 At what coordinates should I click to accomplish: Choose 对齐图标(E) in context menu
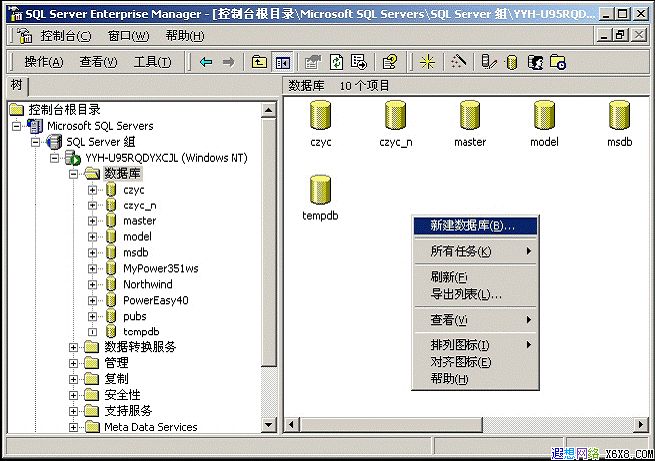[x=475, y=362]
